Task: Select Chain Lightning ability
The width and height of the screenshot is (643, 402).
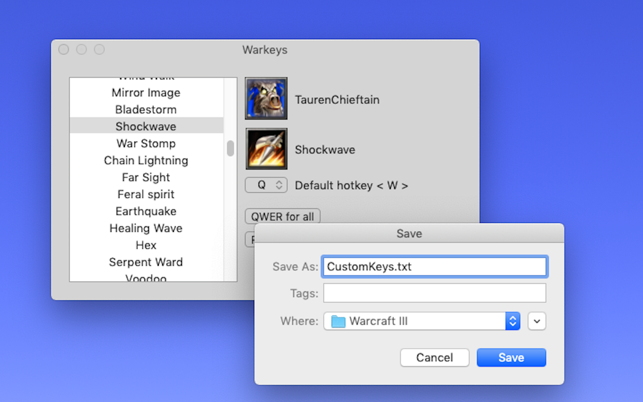Action: [146, 160]
